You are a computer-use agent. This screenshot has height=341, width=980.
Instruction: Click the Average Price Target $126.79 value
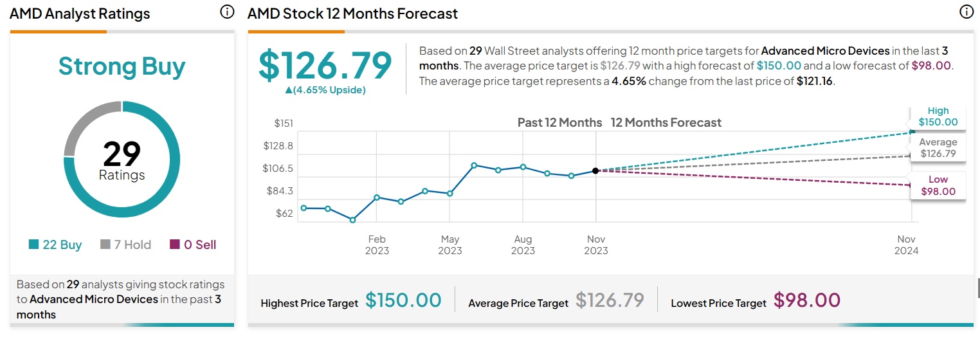[x=610, y=300]
